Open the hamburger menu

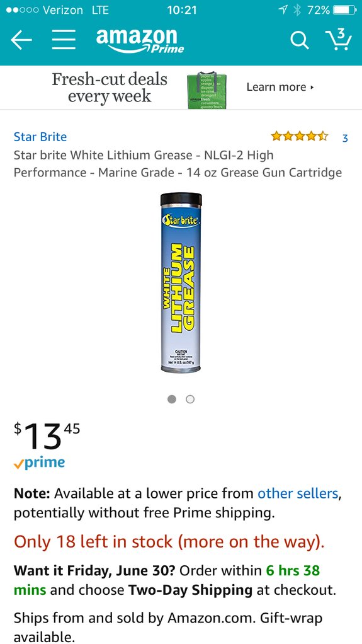tap(64, 40)
